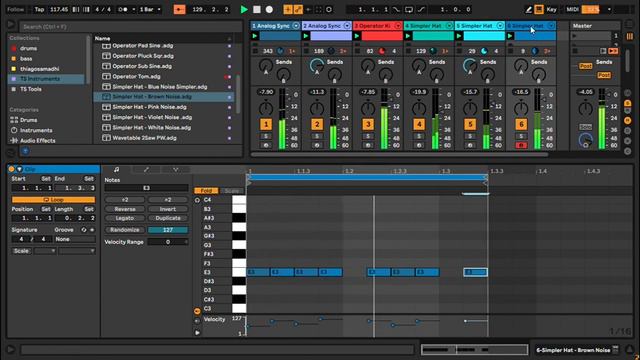Click the Legato button
Viewport: 640px width, 360px height.
pos(125,218)
